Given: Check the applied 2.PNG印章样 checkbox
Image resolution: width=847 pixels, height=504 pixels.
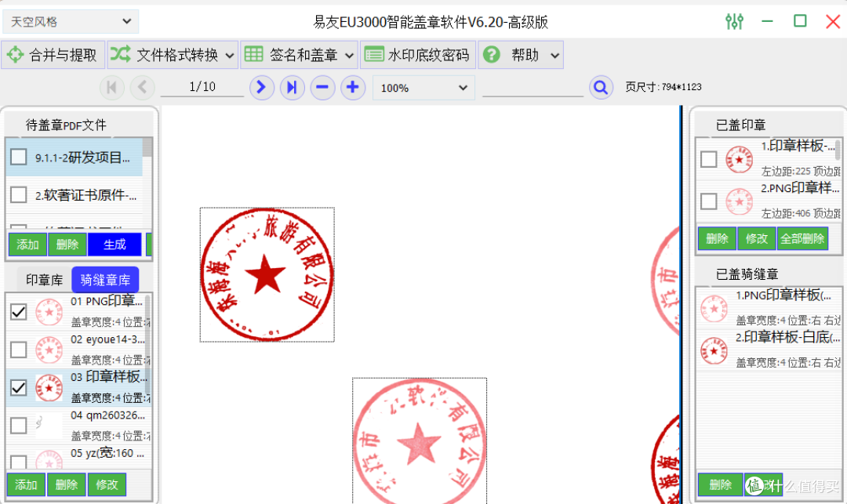Looking at the screenshot, I should pos(709,201).
